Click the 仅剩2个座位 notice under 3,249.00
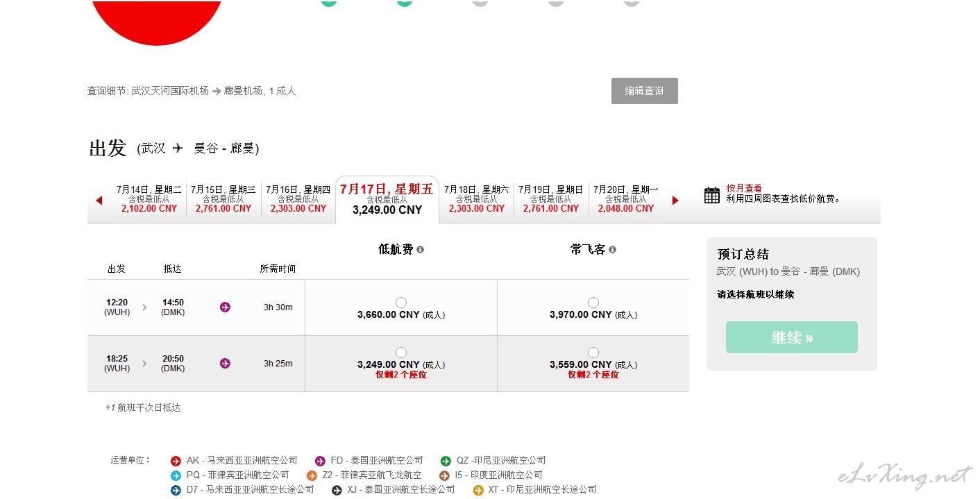The width and height of the screenshot is (980, 499). pos(401,375)
